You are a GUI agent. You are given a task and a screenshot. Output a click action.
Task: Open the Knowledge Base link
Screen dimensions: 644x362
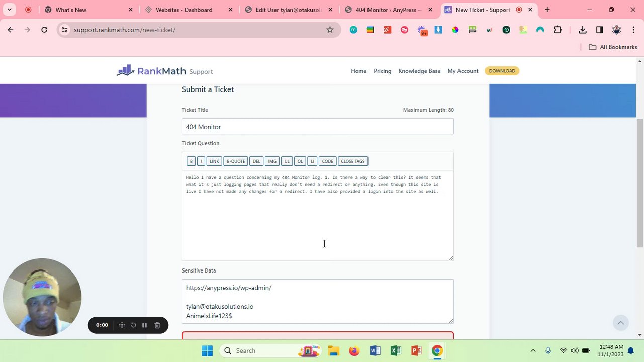pos(419,71)
